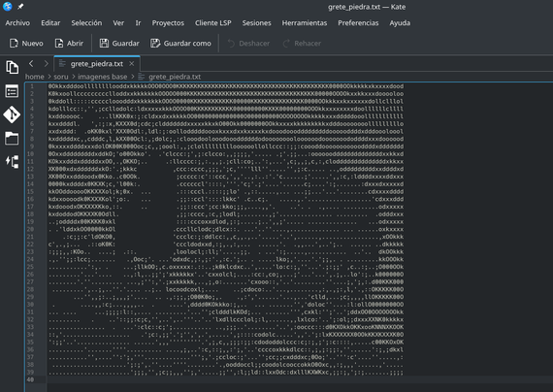Open the Ayuda menu

400,23
